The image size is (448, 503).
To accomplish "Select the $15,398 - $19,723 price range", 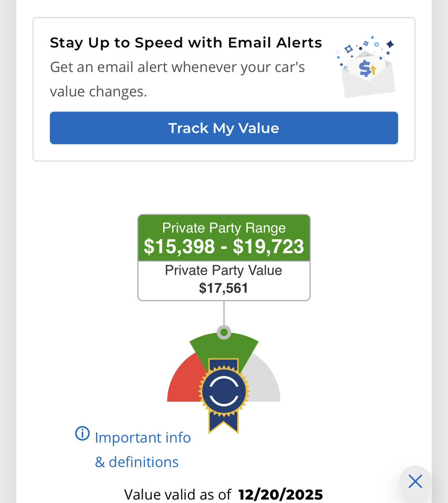I will 224,247.
